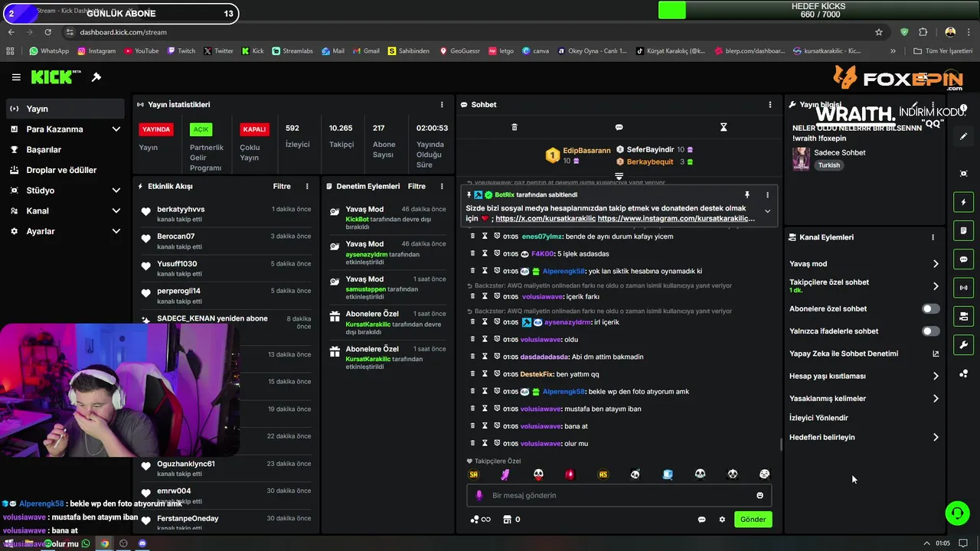Delete enes07ylmz message with trash icon
Viewport: 980px width, 551px height.
(472, 236)
